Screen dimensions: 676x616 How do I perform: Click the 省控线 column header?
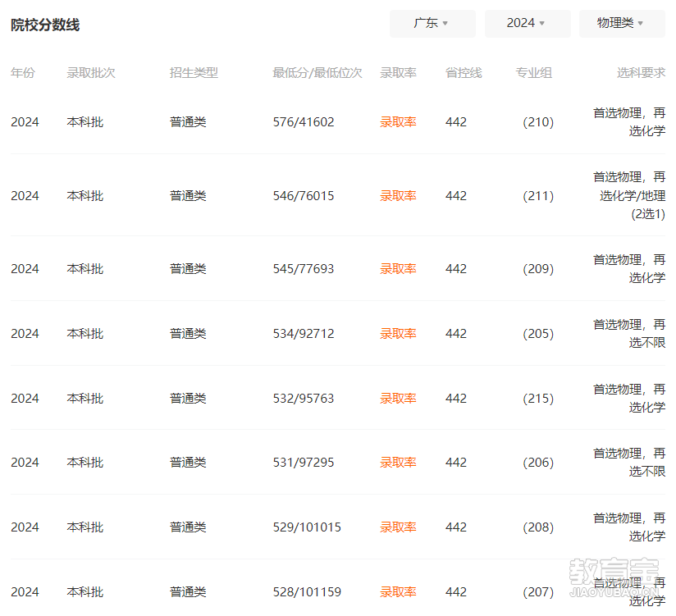click(464, 73)
